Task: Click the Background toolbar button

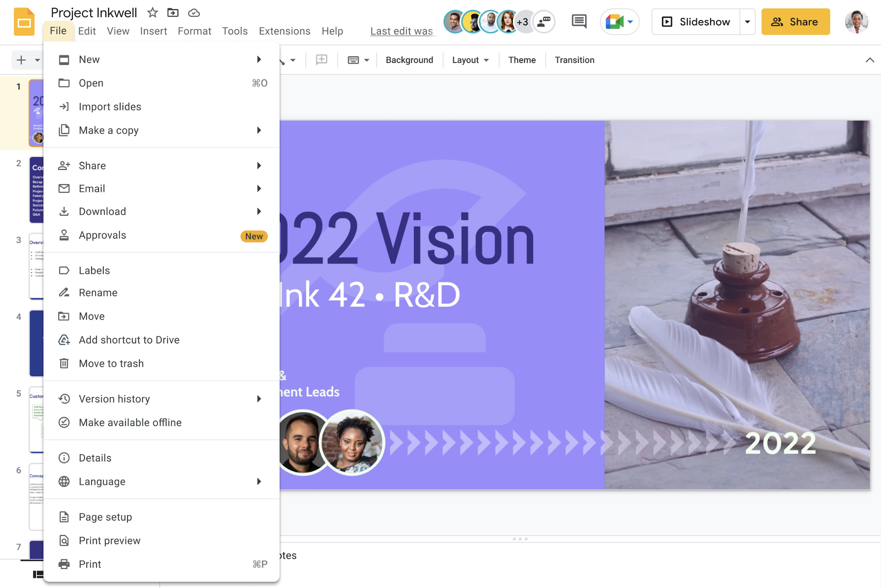Action: pos(409,60)
